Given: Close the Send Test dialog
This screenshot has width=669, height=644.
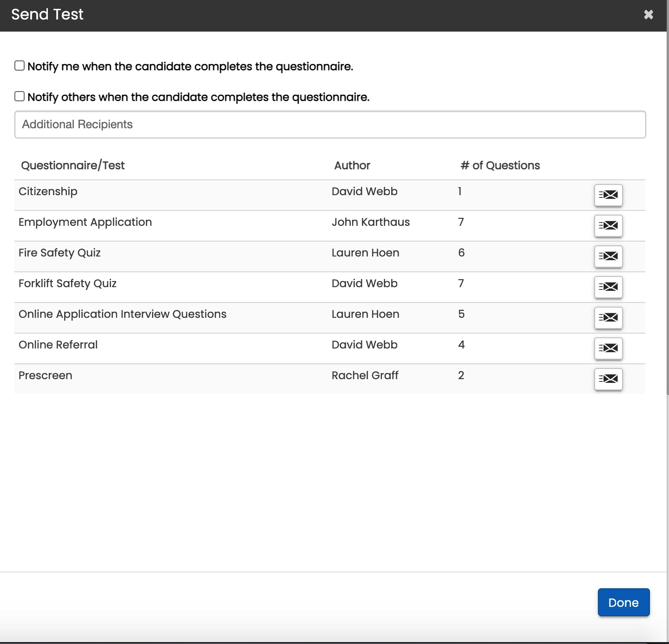Looking at the screenshot, I should 649,15.
